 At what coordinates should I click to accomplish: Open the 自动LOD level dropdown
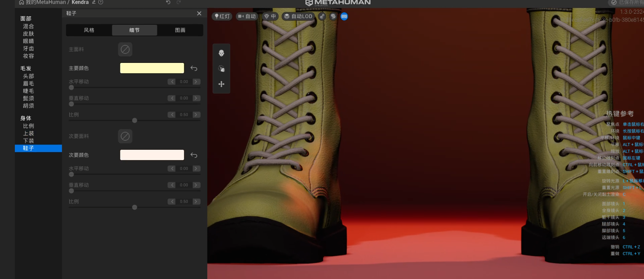(298, 16)
